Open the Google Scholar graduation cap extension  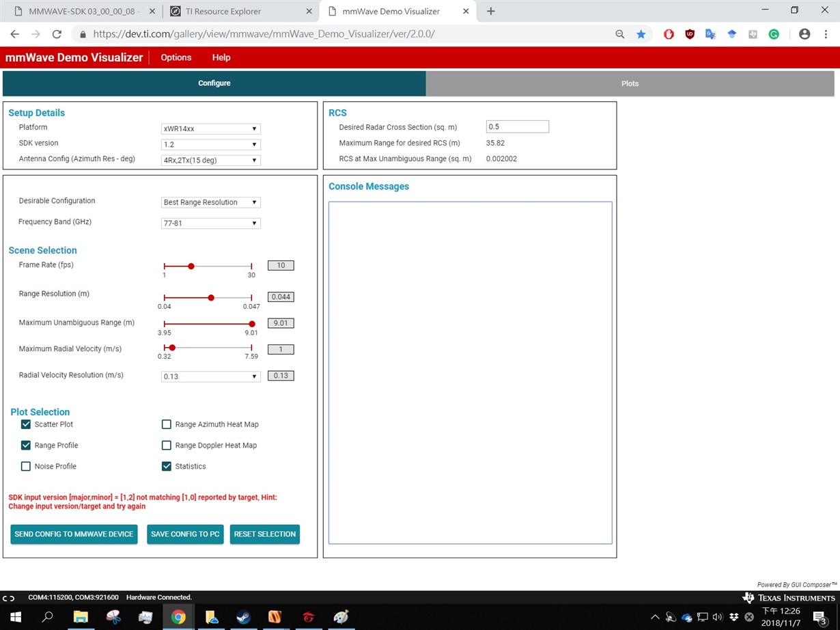(731, 34)
